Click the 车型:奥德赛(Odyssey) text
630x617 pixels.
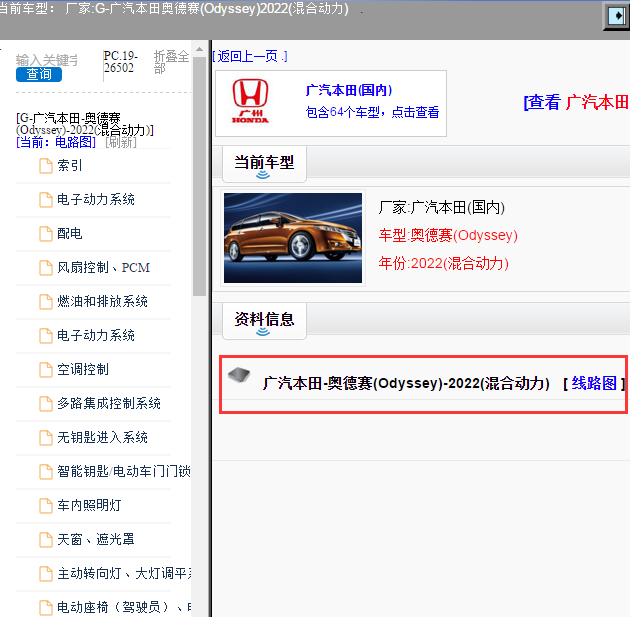point(448,235)
